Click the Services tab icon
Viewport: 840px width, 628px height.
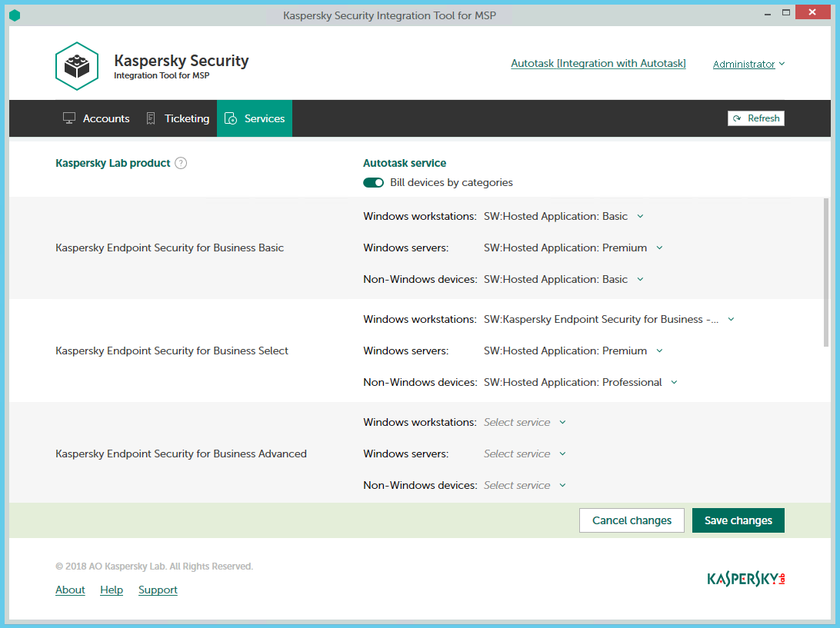pos(231,118)
